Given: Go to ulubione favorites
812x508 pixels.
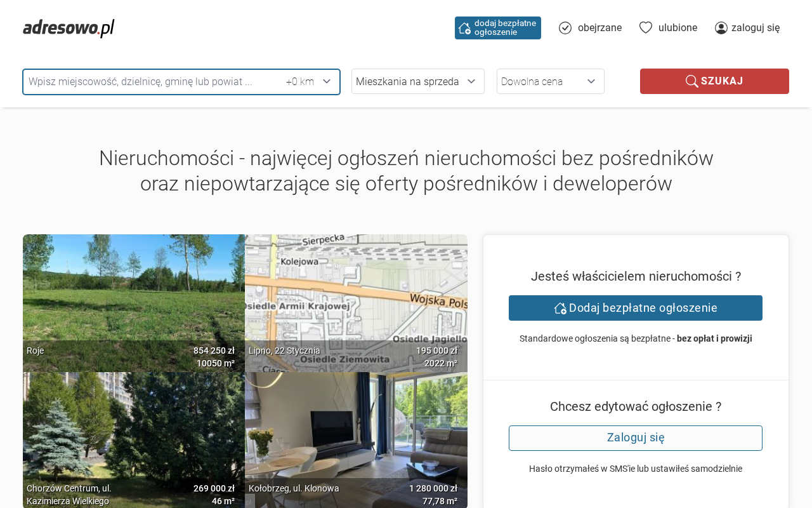Looking at the screenshot, I should coord(678,28).
